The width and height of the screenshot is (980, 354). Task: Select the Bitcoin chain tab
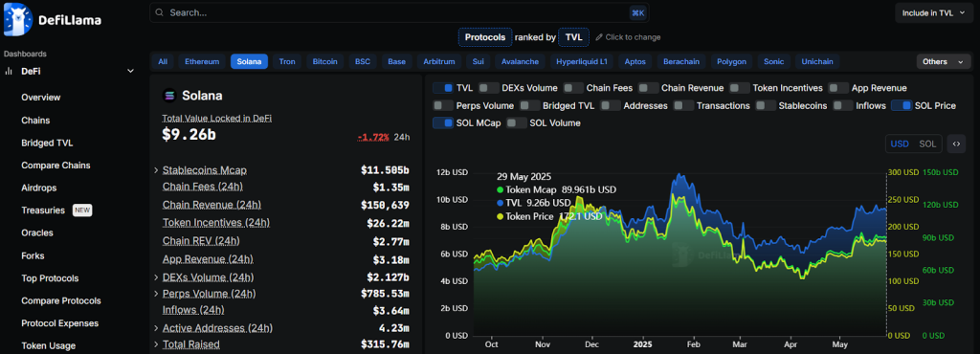click(325, 61)
